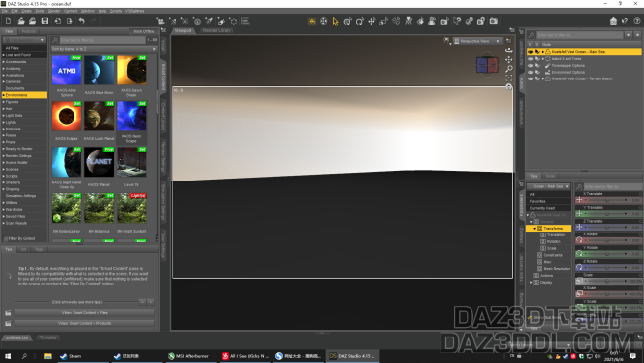644x363 pixels.
Task: Switch to the Timeline tab
Action: point(48,337)
